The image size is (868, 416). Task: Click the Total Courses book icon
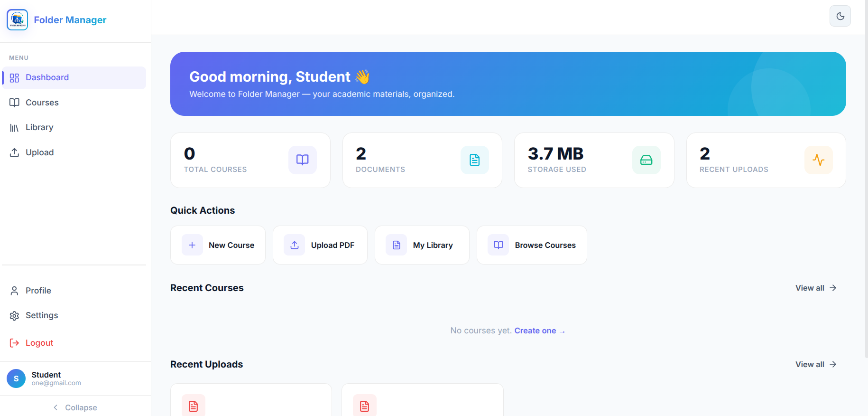tap(303, 160)
